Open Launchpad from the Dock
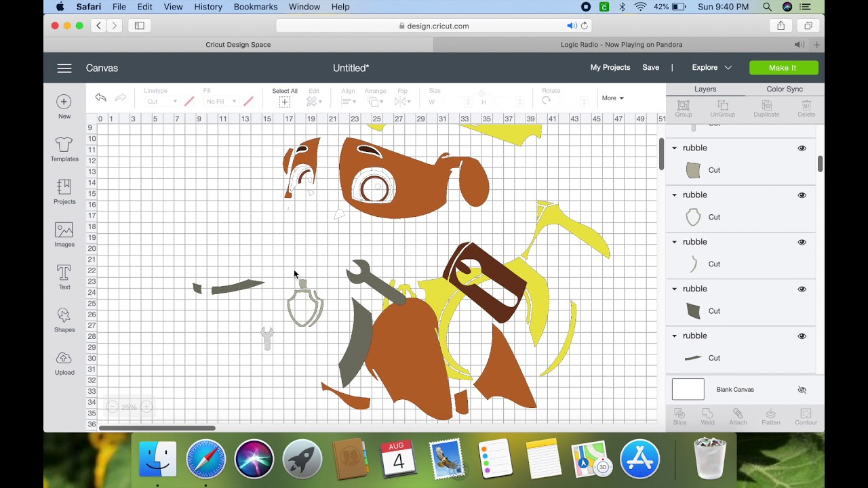Image resolution: width=868 pixels, height=488 pixels. [x=302, y=459]
